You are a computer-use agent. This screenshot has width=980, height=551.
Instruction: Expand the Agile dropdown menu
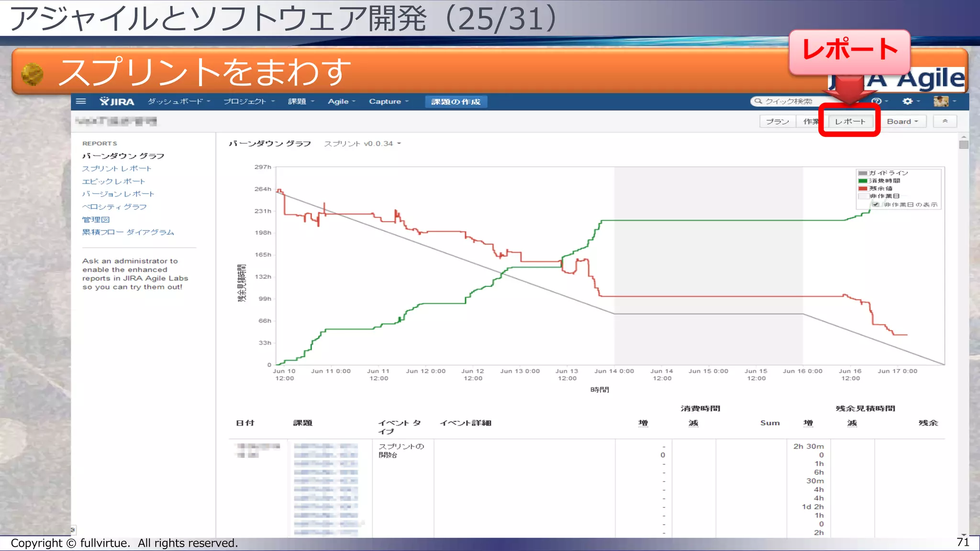[341, 101]
